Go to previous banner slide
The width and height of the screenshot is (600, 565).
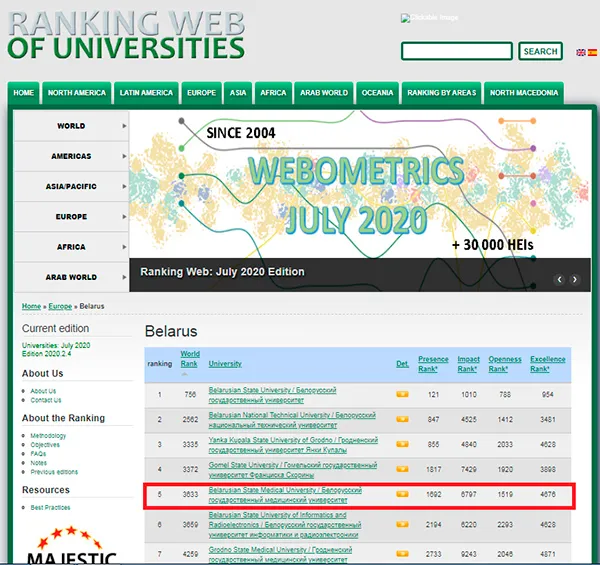559,280
